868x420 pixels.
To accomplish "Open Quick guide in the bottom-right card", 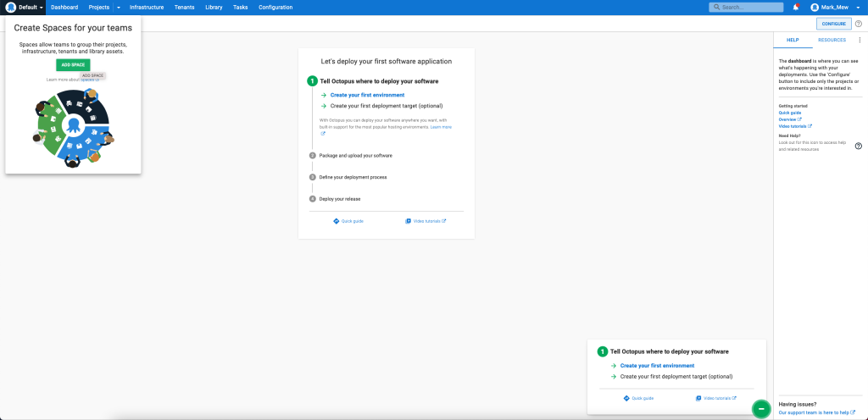I will click(638, 398).
